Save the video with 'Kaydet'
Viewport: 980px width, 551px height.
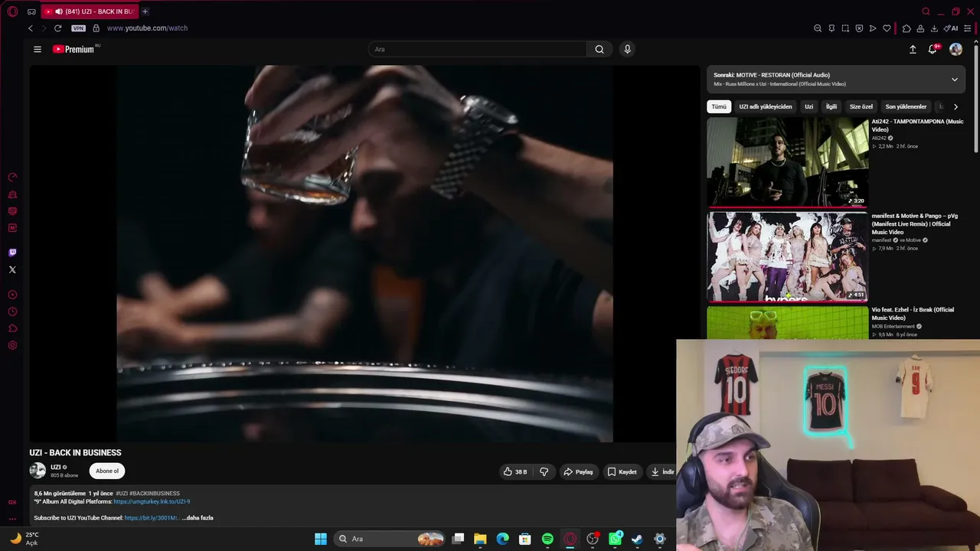coord(622,472)
